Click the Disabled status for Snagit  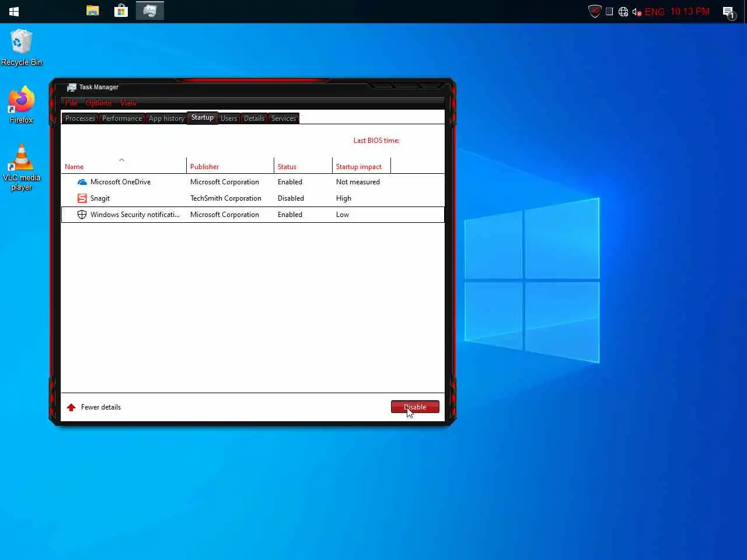point(291,198)
